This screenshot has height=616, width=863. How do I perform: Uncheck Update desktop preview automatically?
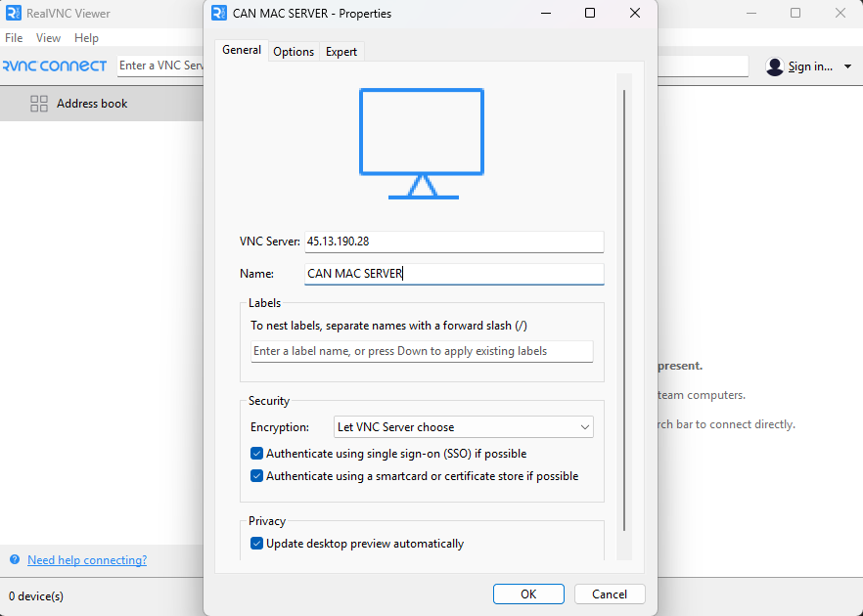tap(256, 544)
